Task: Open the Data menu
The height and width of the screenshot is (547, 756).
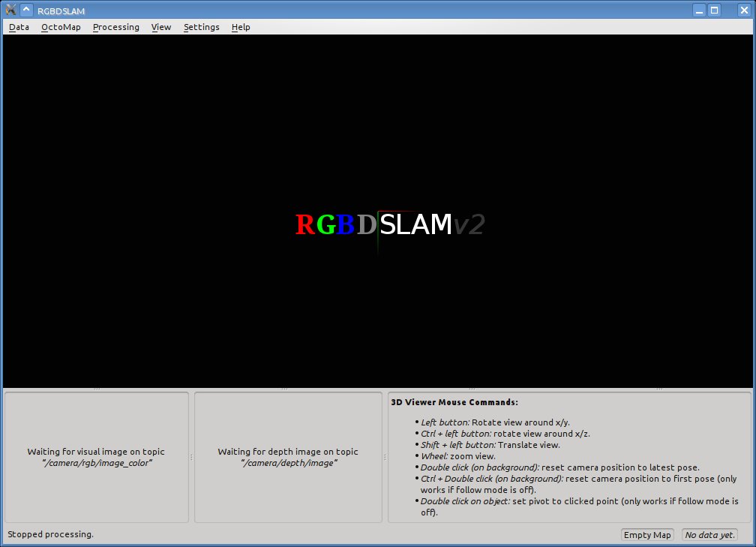Action: pyautogui.click(x=19, y=27)
